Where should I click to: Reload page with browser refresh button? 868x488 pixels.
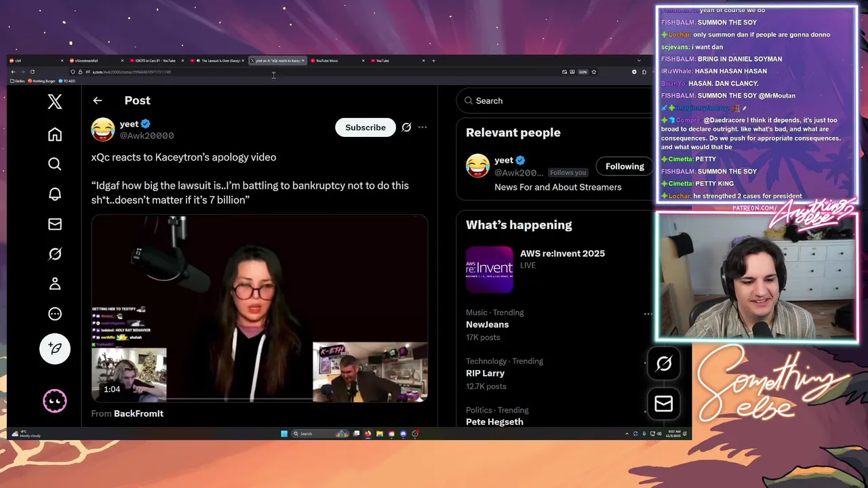(32, 72)
